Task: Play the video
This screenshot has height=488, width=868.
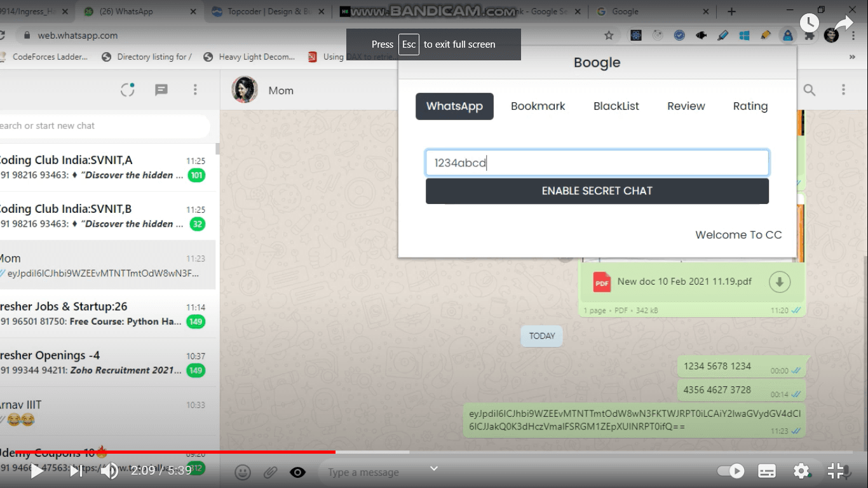Action: tap(37, 471)
